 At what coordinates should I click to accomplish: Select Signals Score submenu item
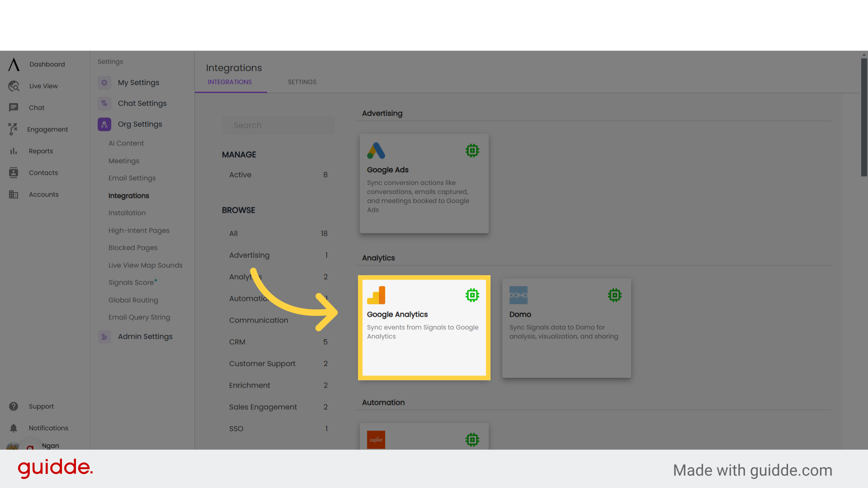[x=132, y=282]
